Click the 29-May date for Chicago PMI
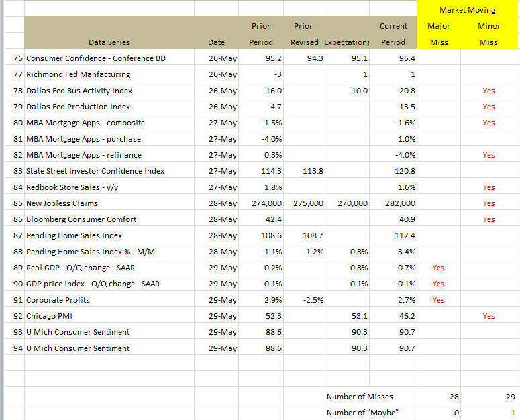Viewport: 520px width, 420px height. [x=223, y=316]
